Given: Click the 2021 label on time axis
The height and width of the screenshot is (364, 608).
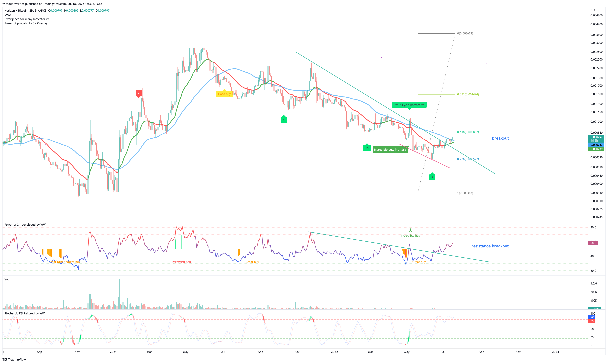Looking at the screenshot, I should coord(113,352).
